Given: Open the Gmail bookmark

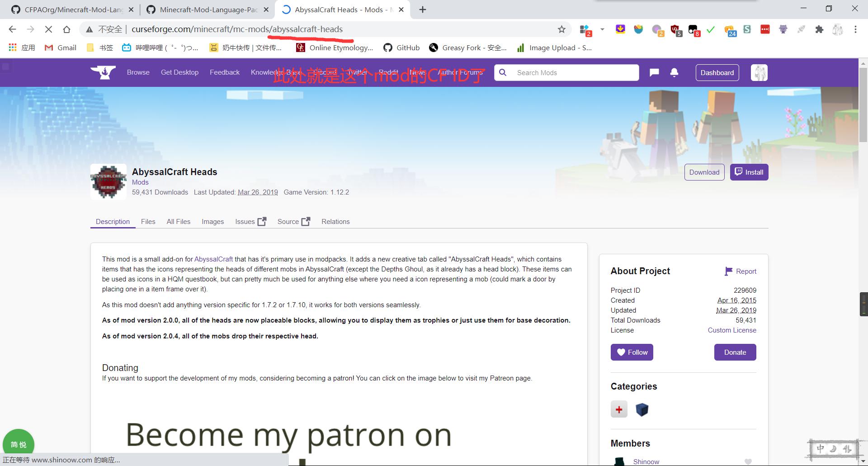Looking at the screenshot, I should coord(61,48).
